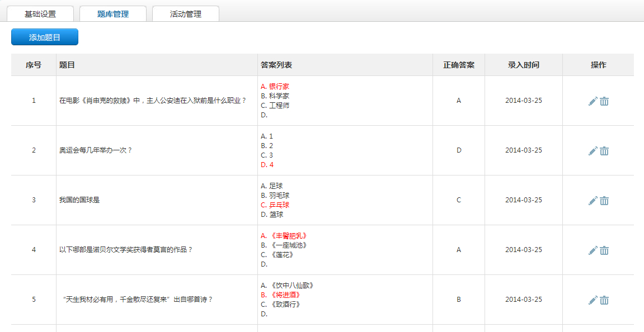Select the 题库管理 tab
This screenshot has height=332, width=644.
[x=113, y=14]
